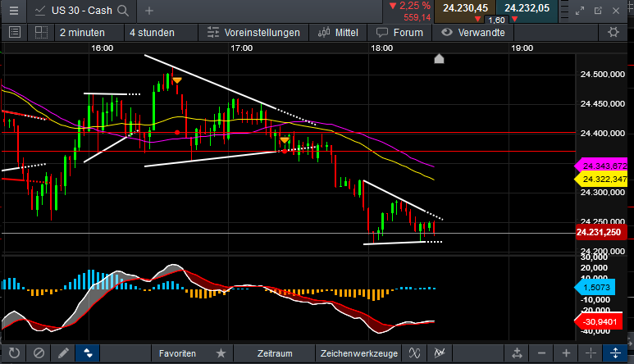Viewport: 634px width, 364px height.
Task: Click the red dot on upper horizontal line
Action: point(177,133)
